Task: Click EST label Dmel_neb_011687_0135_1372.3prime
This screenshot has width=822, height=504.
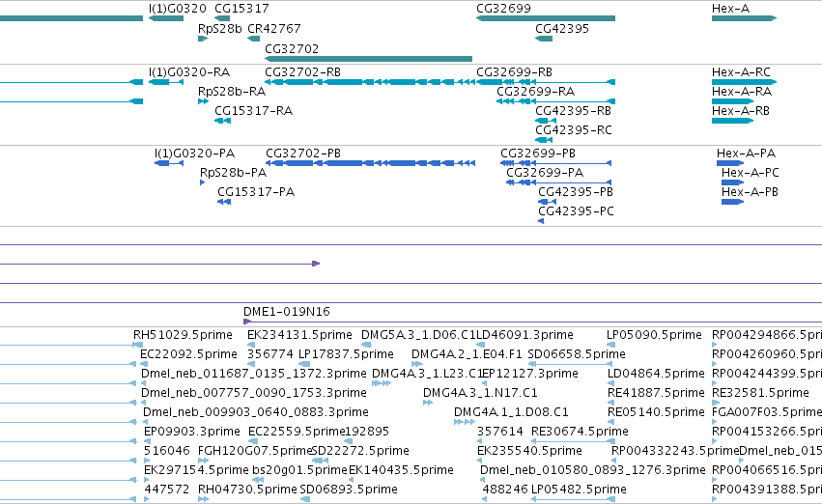Action: coord(254,373)
